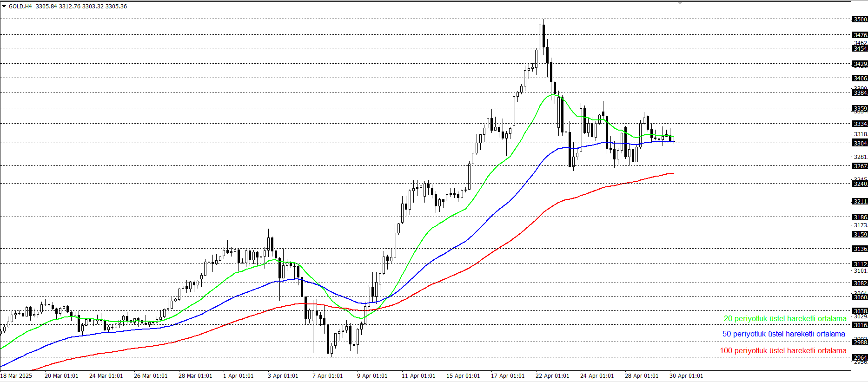
Task: Click the 28 Mar 01:01 time label
Action: pyautogui.click(x=195, y=376)
